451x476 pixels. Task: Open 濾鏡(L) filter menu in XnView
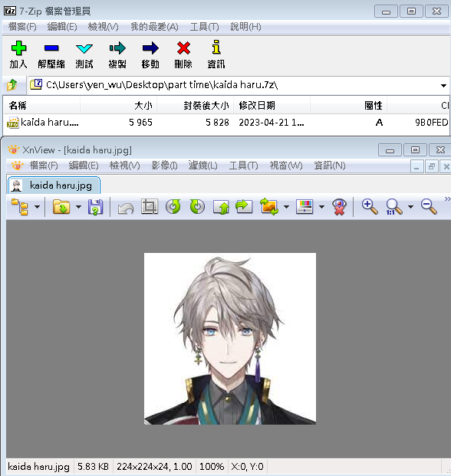[202, 166]
